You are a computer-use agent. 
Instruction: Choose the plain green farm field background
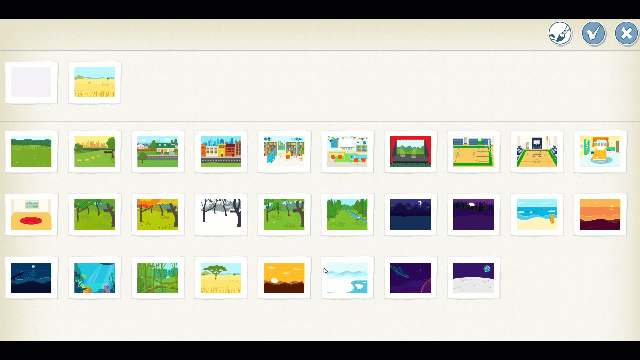click(x=31, y=151)
